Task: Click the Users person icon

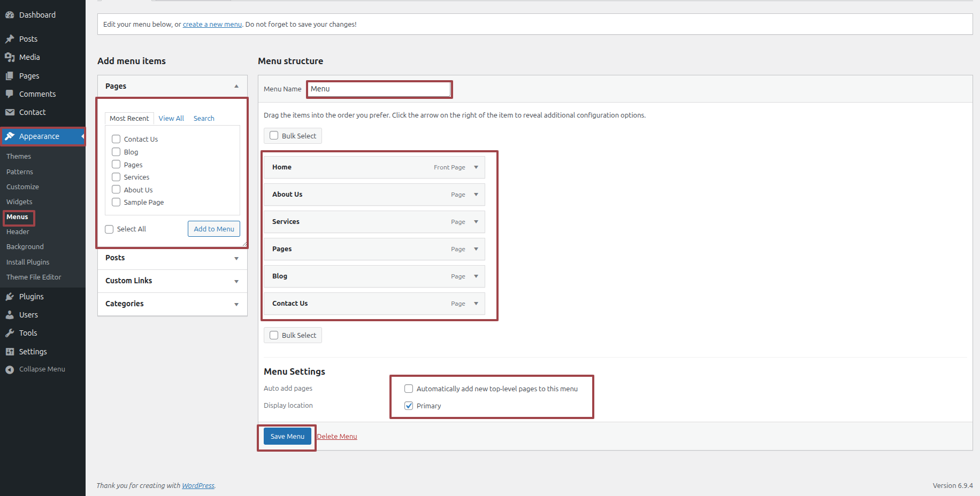Action: coord(10,315)
